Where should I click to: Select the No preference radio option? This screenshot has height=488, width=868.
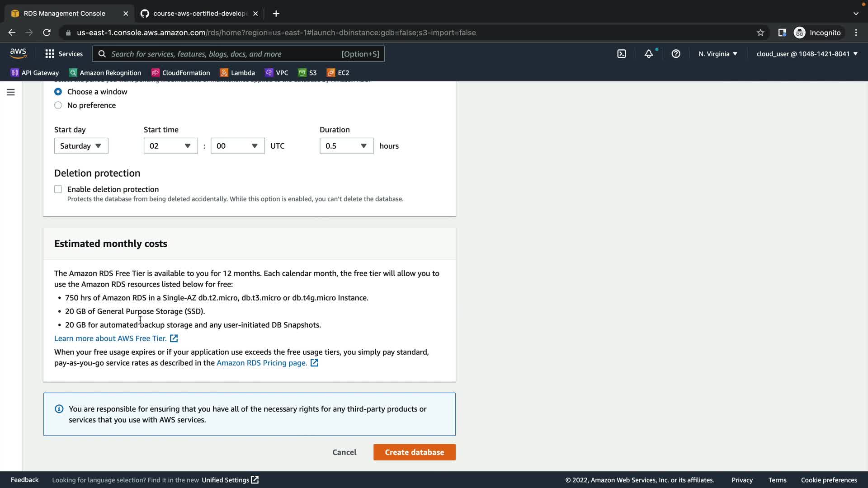tap(58, 105)
